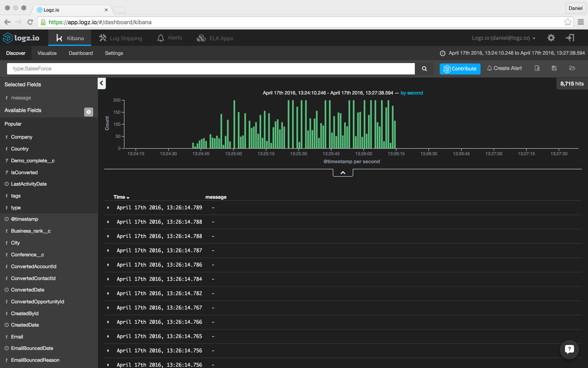Select the LastActivityDate field
Image resolution: width=588 pixels, height=368 pixels.
pyautogui.click(x=29, y=184)
